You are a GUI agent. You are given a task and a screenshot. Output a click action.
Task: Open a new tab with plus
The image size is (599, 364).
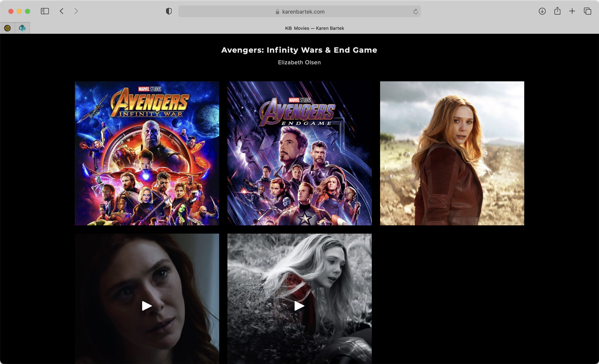(572, 11)
